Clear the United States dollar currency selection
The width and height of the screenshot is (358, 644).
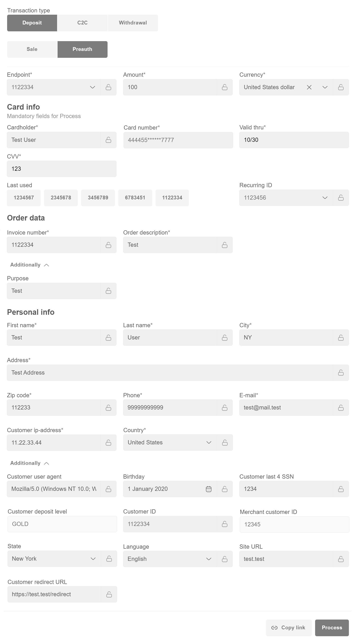(309, 87)
